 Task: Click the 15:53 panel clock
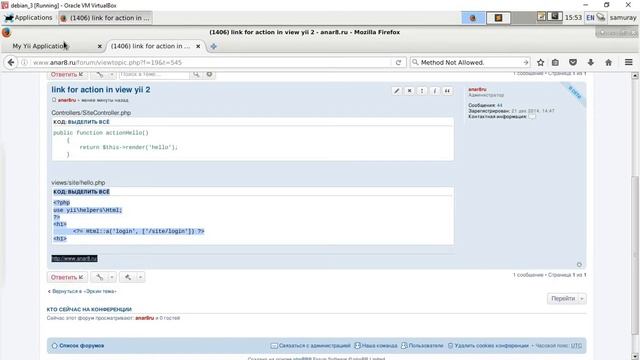573,18
